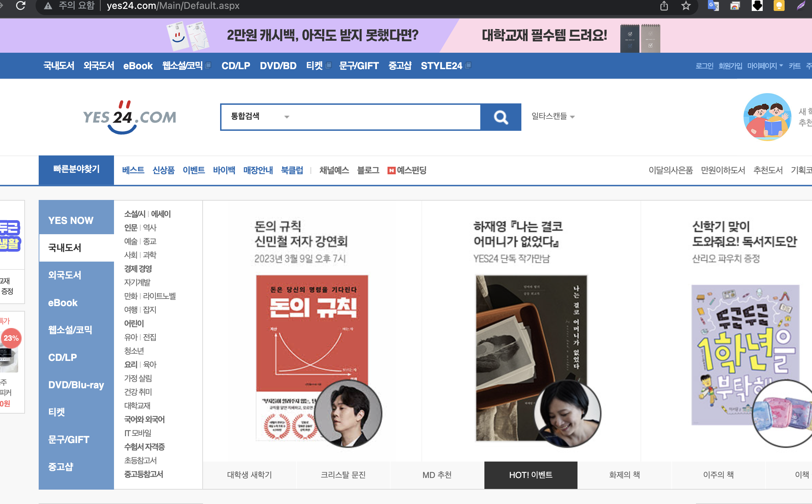Open 외국도서 in the left sidebar

pyautogui.click(x=65, y=275)
